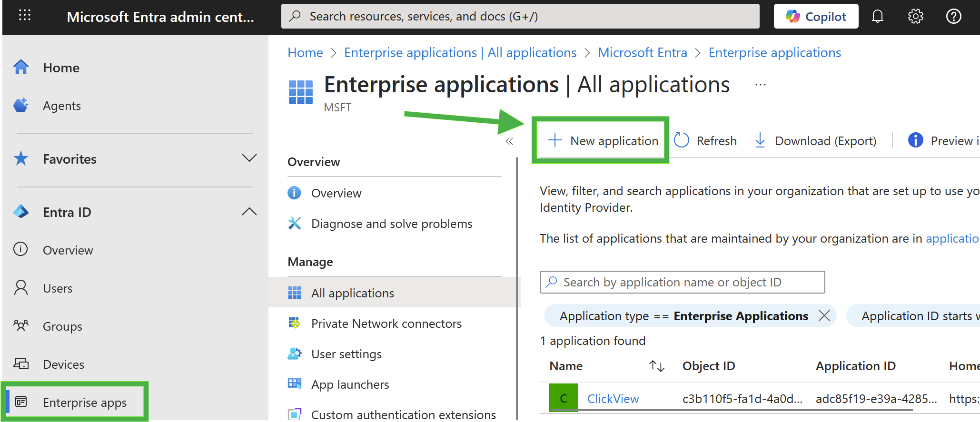Image resolution: width=980 pixels, height=422 pixels.
Task: Collapse the Entra ID section chevron
Action: point(249,212)
